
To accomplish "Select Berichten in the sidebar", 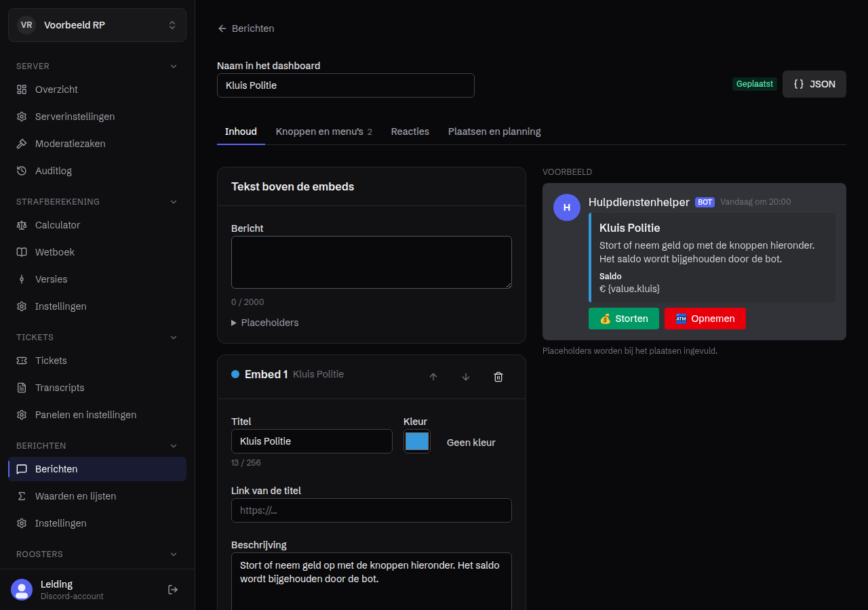I will pyautogui.click(x=97, y=469).
